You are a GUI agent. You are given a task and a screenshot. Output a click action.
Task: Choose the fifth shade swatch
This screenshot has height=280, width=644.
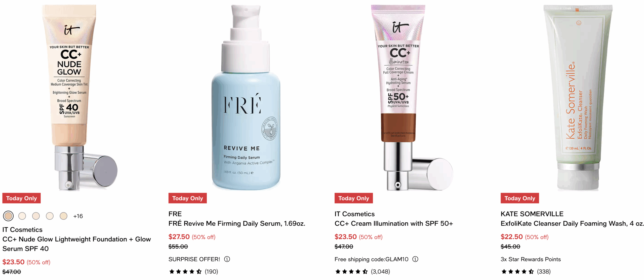(63, 216)
